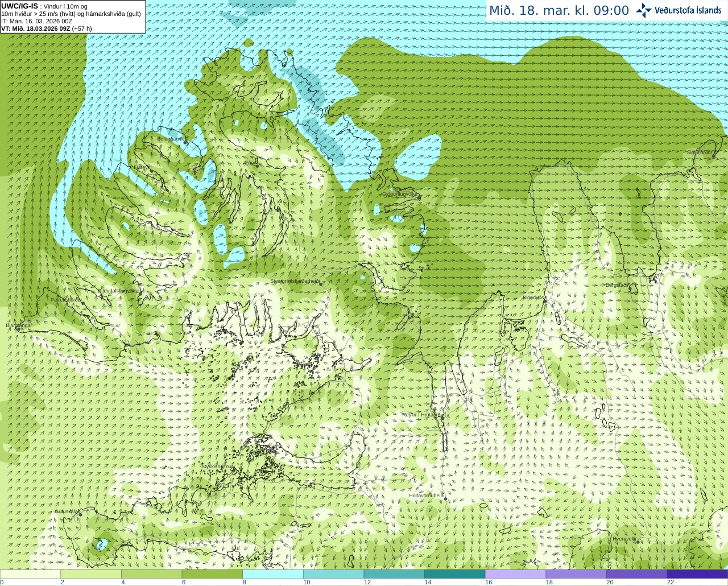The image size is (728, 586).
Task: Pick the 12–14 m/s teal legend swatch
Action: (394, 574)
